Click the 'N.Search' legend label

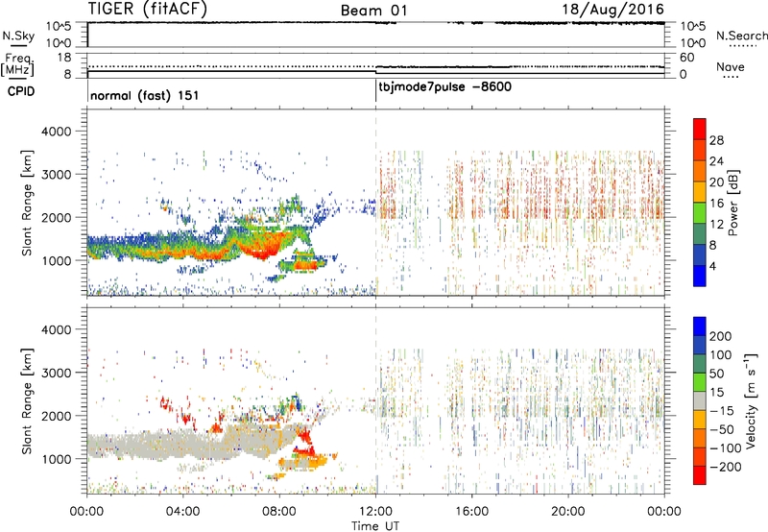tap(741, 36)
